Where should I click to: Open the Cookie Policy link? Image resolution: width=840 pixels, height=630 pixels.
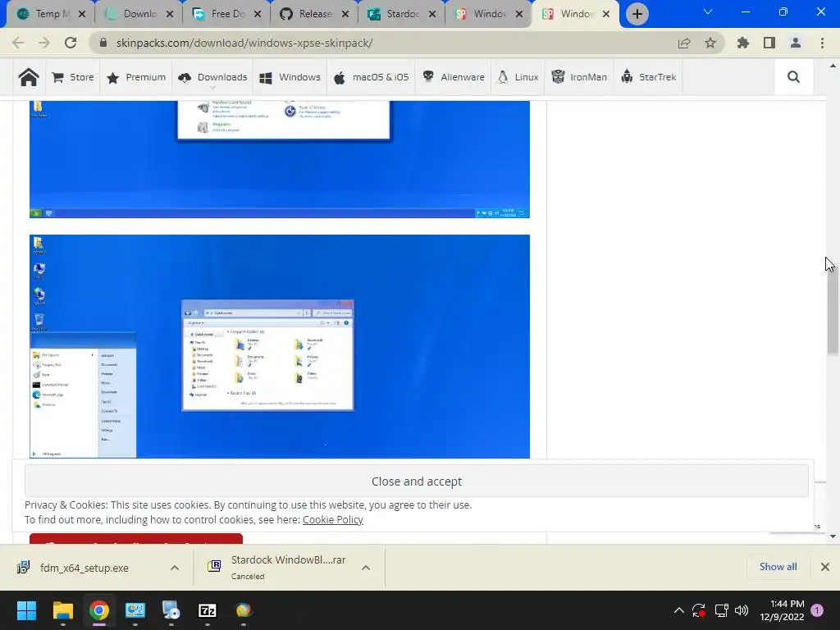[x=333, y=519]
